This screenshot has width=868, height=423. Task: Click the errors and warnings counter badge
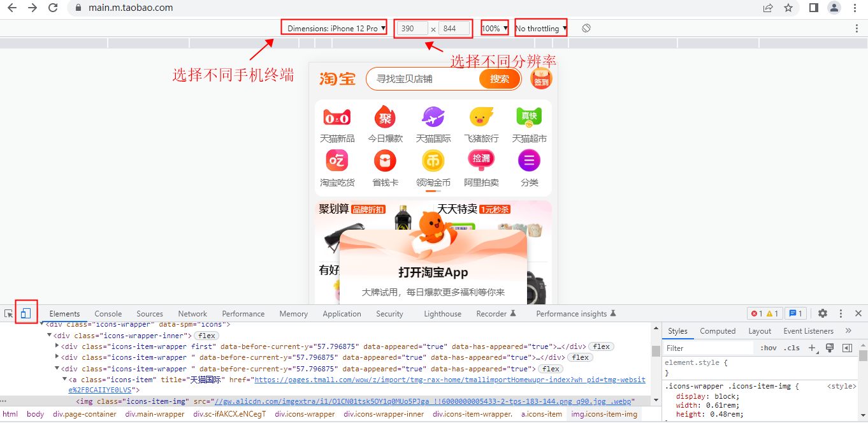pos(764,313)
